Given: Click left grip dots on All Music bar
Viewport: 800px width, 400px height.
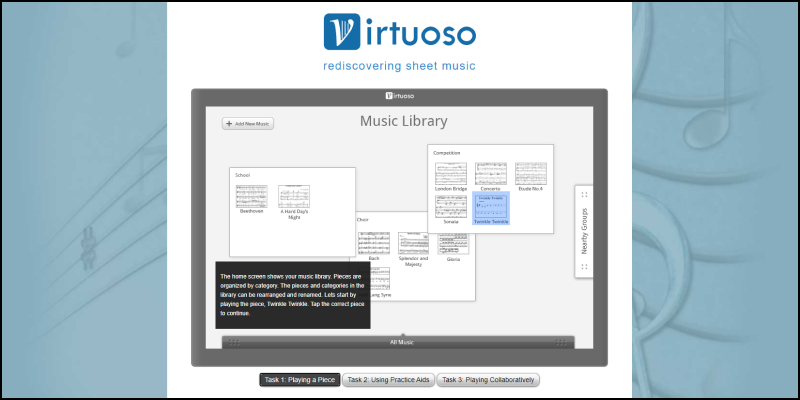Looking at the screenshot, I should pos(234,342).
